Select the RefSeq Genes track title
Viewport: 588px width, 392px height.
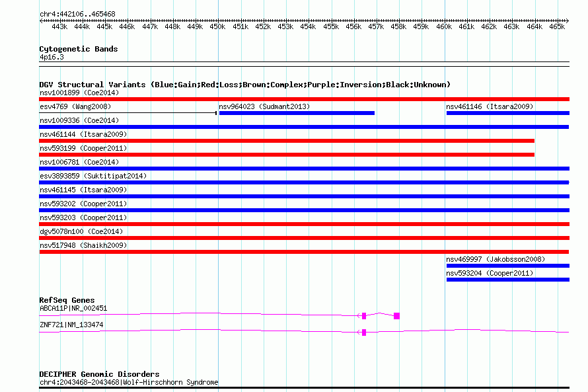[x=67, y=300]
